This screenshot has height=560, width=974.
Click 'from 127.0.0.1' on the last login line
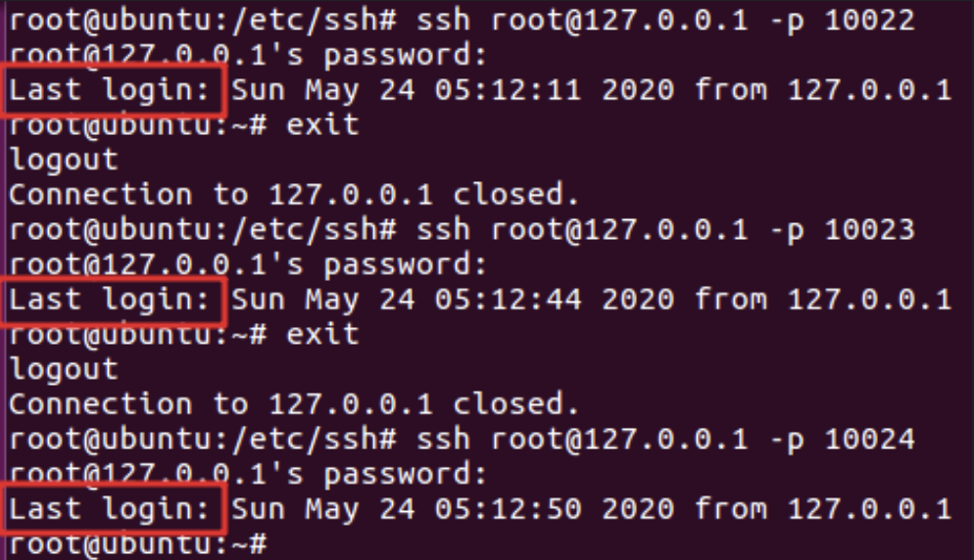(x=823, y=509)
